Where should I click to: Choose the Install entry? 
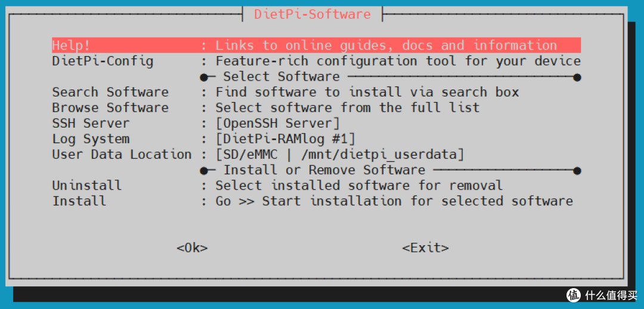(79, 200)
